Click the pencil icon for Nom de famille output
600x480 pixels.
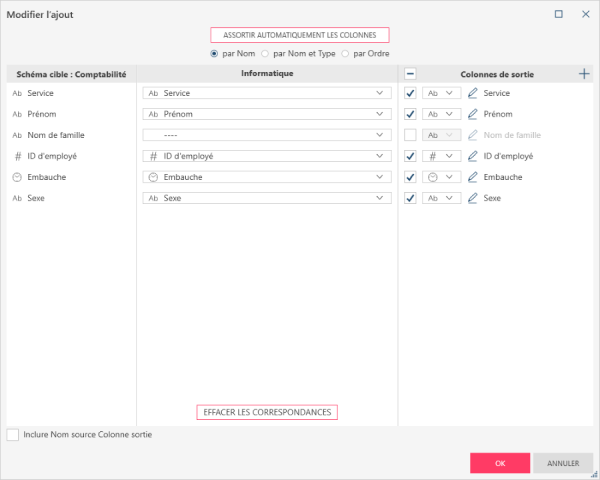(474, 135)
